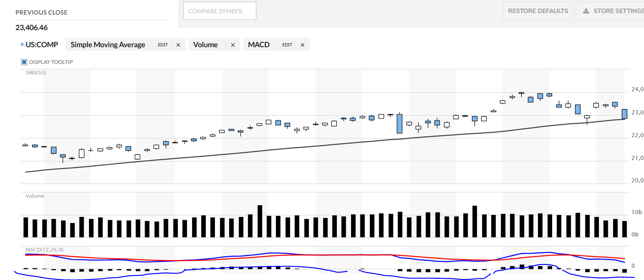Click the Restore Defaults button

point(538,11)
